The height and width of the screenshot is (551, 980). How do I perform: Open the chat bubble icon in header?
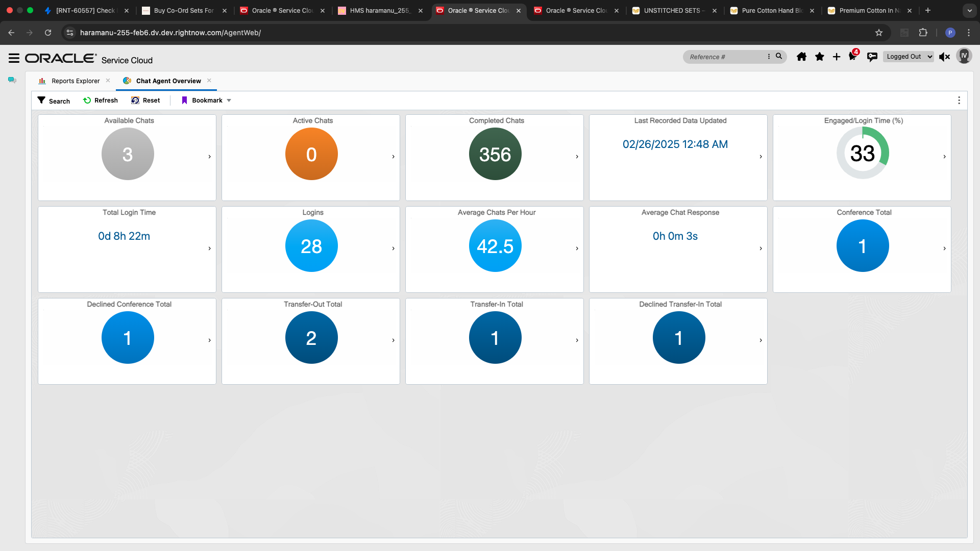pos(872,57)
